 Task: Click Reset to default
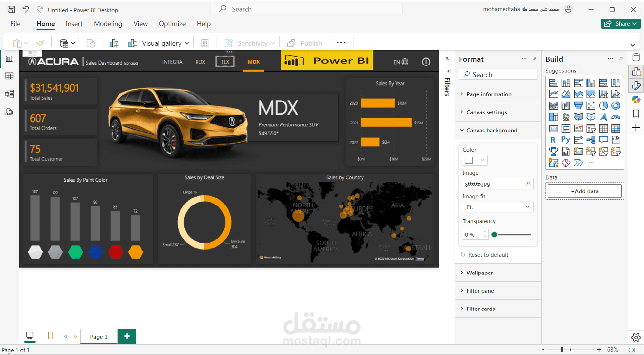[x=485, y=255]
